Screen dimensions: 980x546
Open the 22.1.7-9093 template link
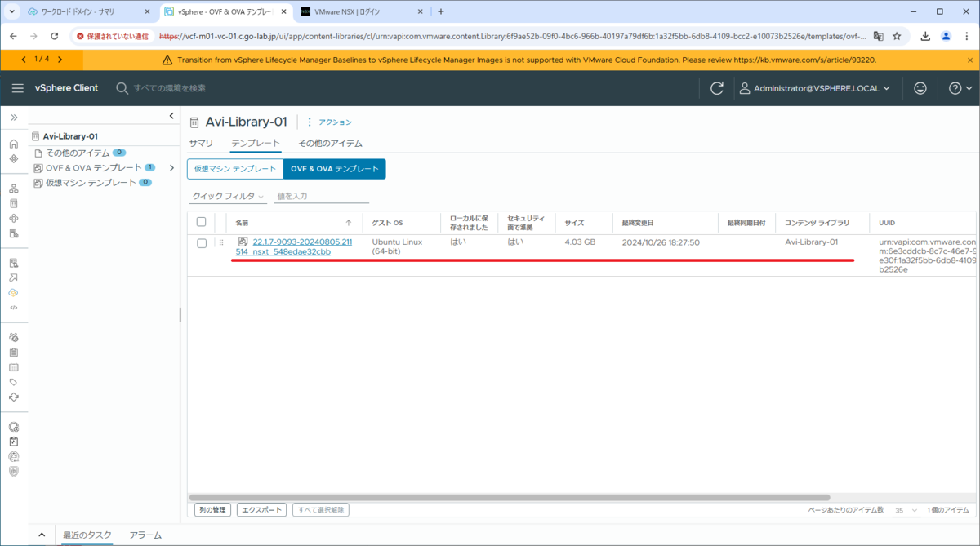click(294, 246)
